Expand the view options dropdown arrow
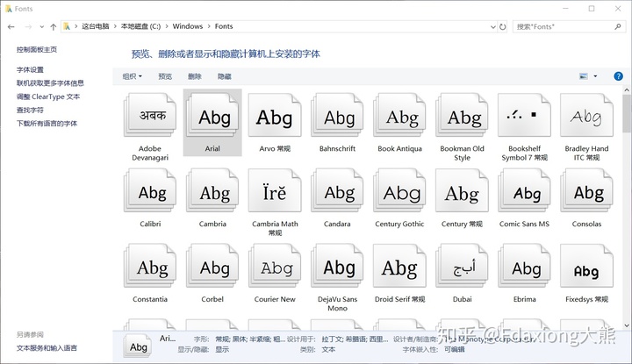Viewport: 632px width, 364px height. 595,76
